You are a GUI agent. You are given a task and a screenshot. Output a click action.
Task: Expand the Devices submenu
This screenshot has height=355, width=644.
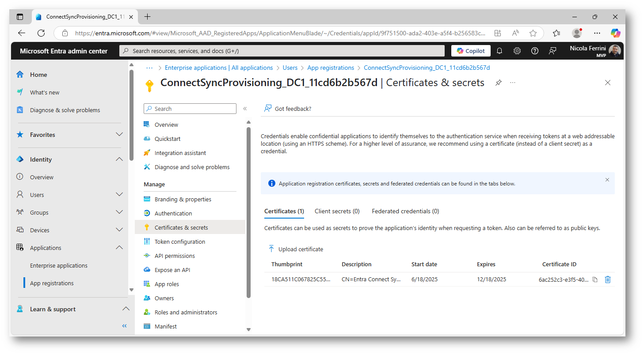point(119,230)
